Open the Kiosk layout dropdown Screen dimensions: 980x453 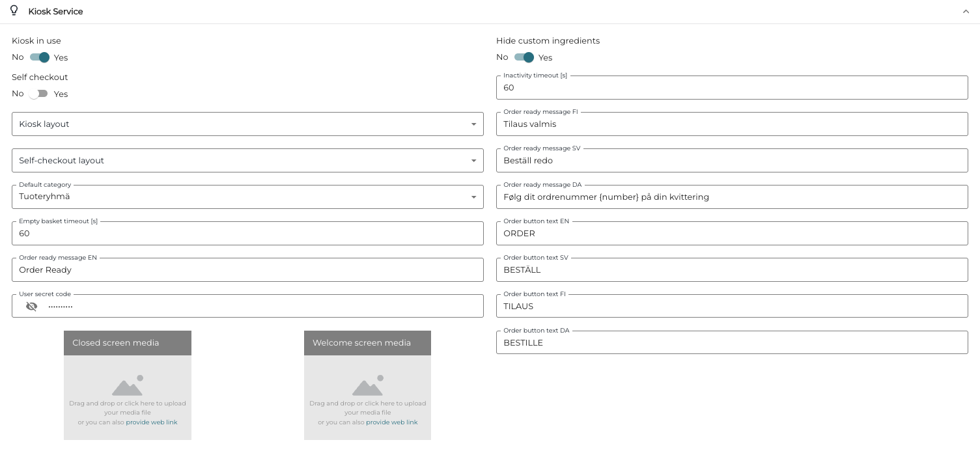pos(247,124)
